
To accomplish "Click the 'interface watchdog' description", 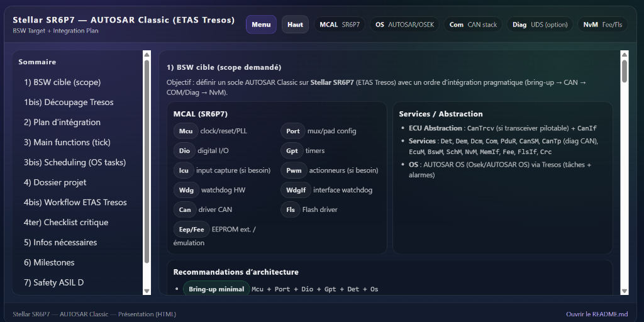I will click(x=343, y=190).
